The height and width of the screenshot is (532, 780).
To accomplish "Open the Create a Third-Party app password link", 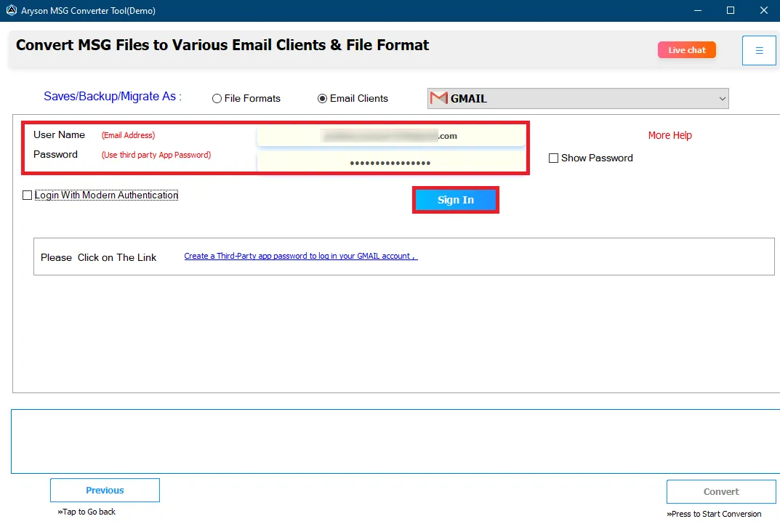I will 301,256.
